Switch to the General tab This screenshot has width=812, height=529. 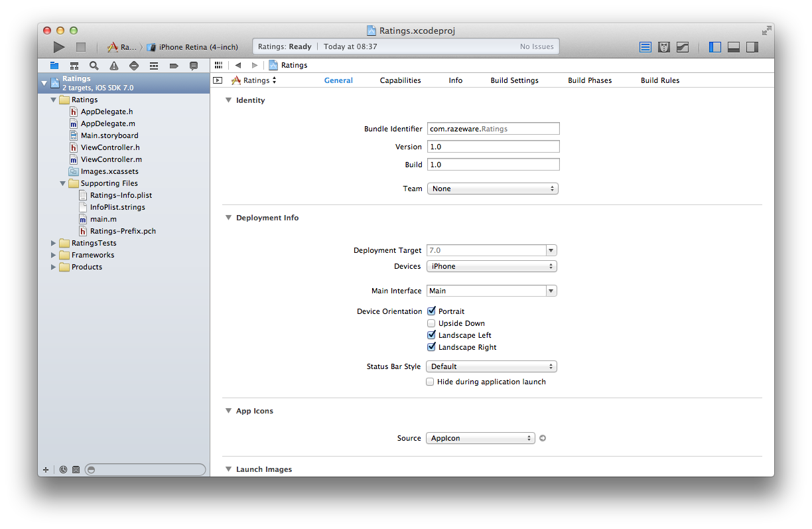pos(338,80)
